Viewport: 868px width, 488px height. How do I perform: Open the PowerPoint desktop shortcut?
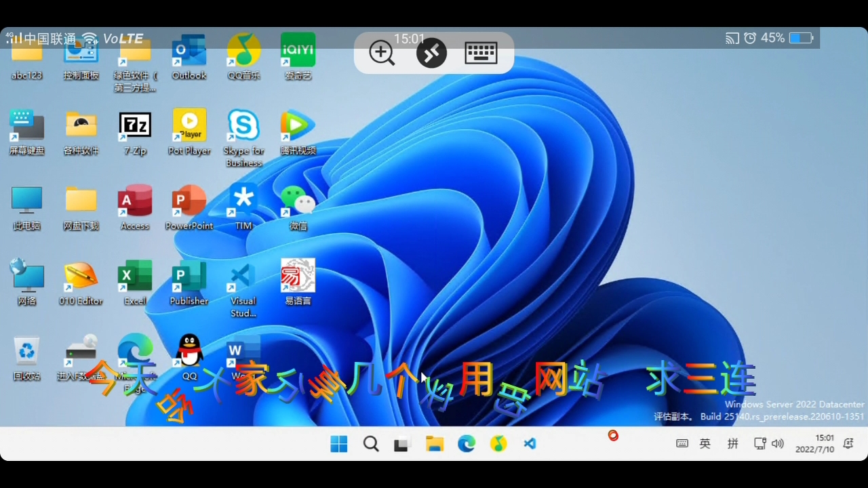pyautogui.click(x=189, y=207)
